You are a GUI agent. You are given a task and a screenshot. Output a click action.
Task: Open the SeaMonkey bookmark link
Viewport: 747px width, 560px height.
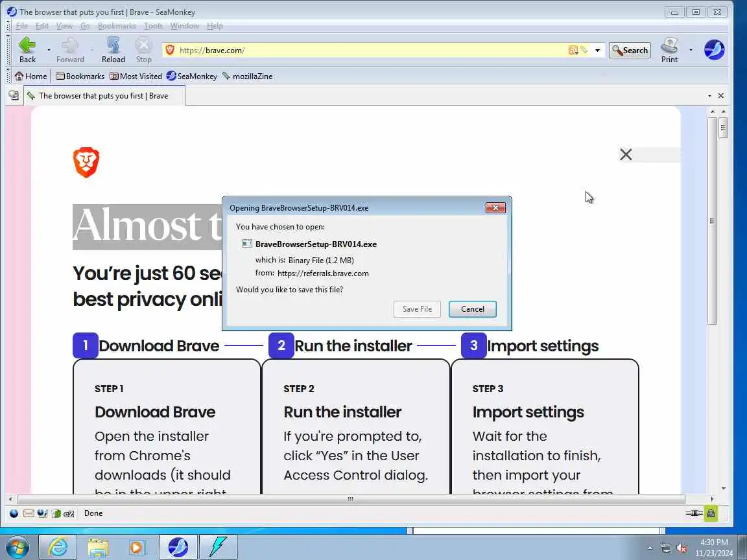tap(191, 76)
